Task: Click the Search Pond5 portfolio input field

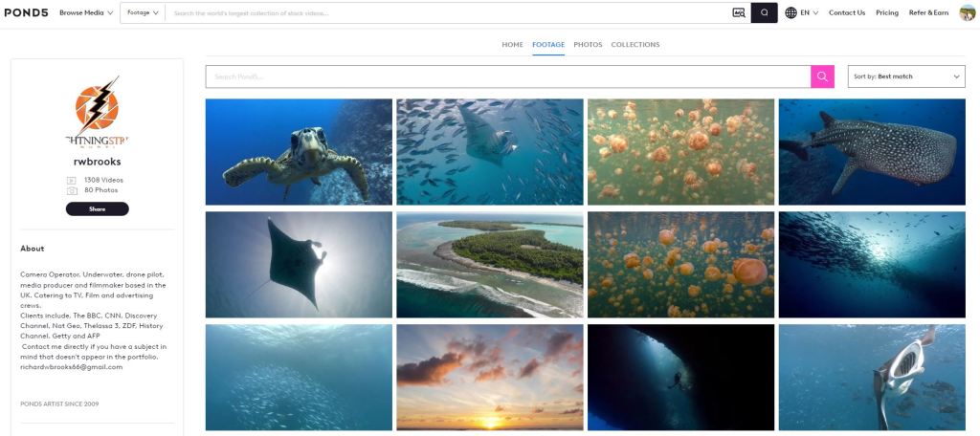Action: pos(507,76)
